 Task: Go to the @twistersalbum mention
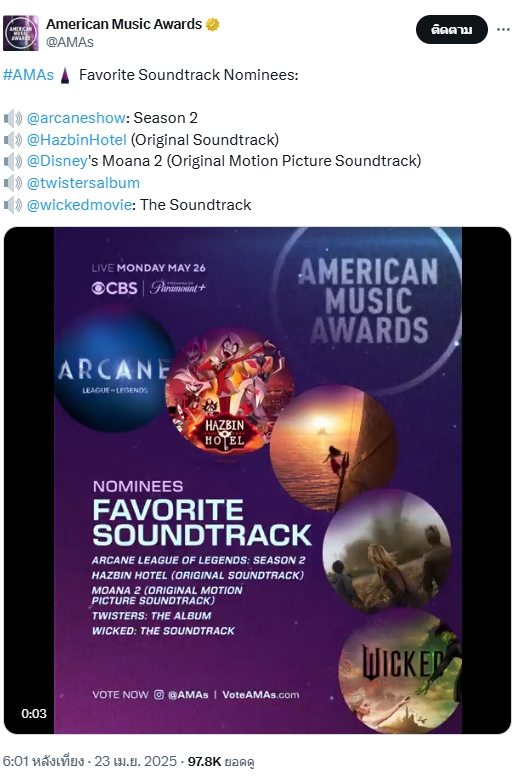click(x=83, y=183)
